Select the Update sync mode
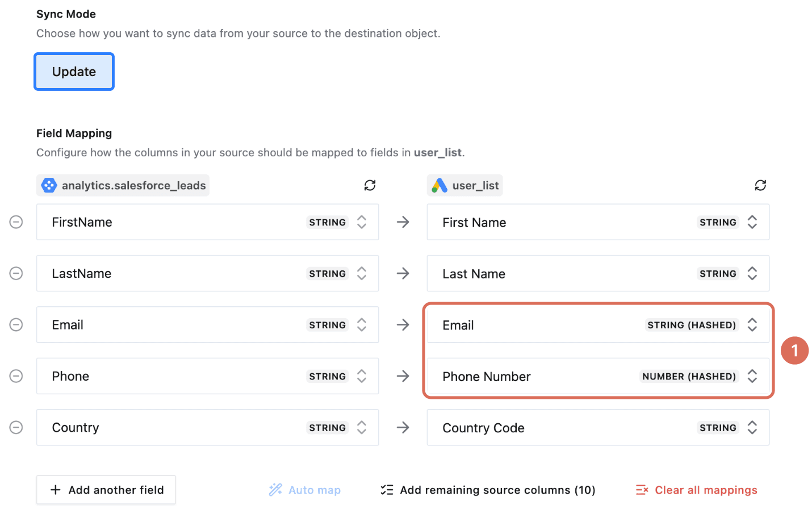The height and width of the screenshot is (509, 812). tap(74, 72)
